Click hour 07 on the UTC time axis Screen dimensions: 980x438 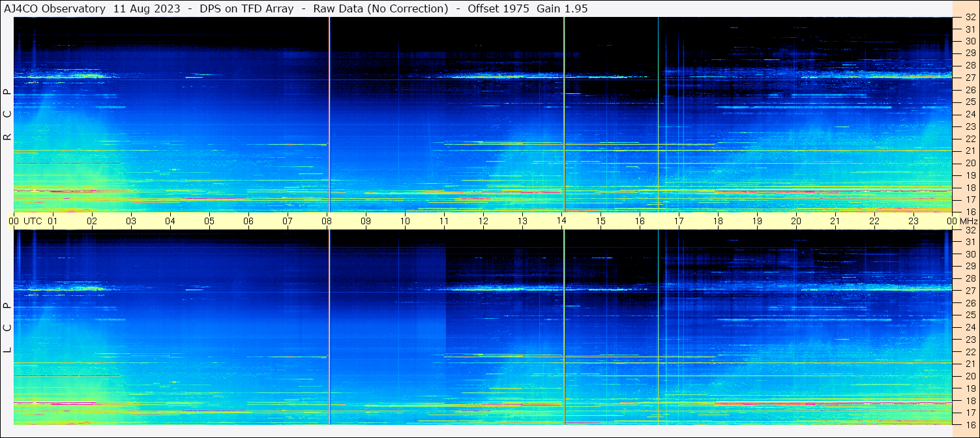pos(288,221)
